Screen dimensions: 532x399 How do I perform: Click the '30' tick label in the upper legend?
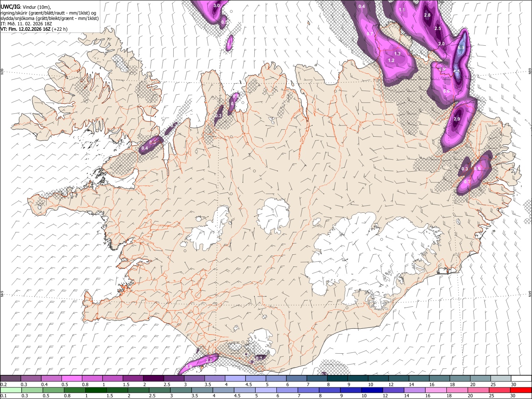513,384
